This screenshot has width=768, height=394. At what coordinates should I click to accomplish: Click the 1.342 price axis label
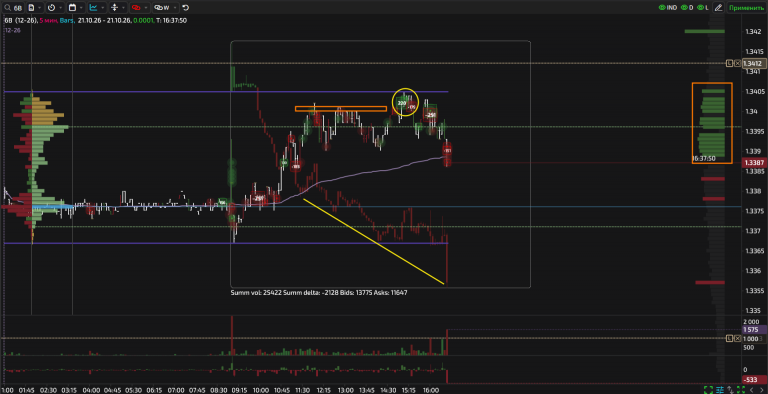(x=752, y=32)
